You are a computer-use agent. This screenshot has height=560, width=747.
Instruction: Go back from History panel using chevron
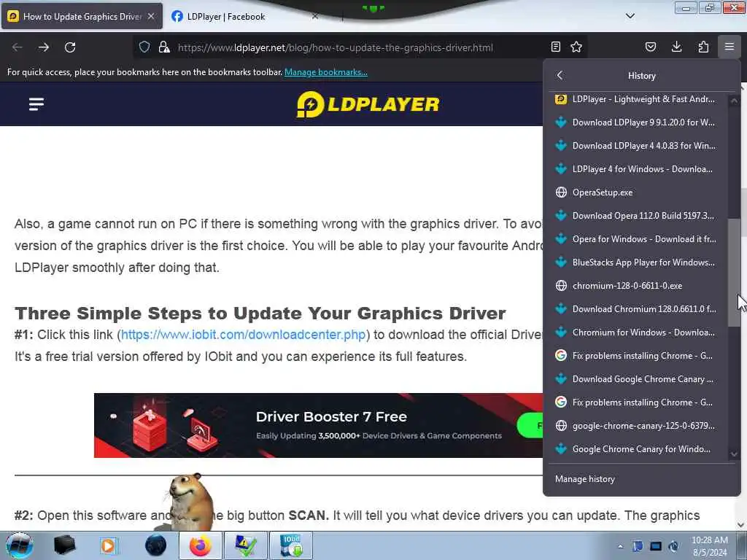click(x=560, y=75)
